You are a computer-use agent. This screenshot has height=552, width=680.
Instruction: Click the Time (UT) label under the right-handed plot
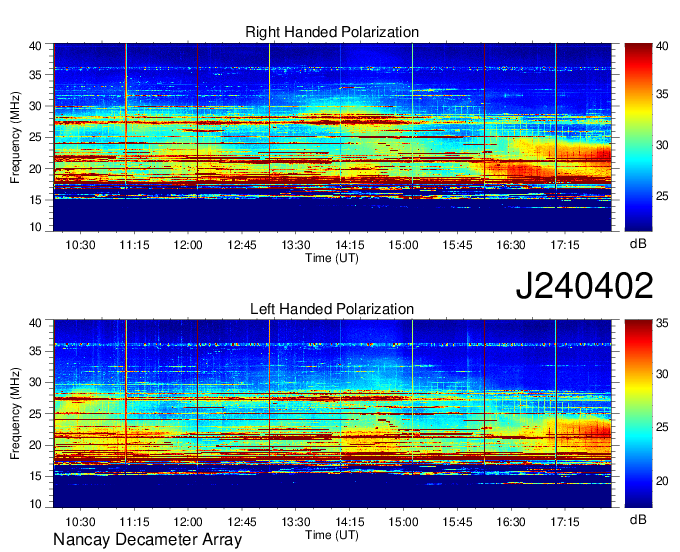pos(332,258)
